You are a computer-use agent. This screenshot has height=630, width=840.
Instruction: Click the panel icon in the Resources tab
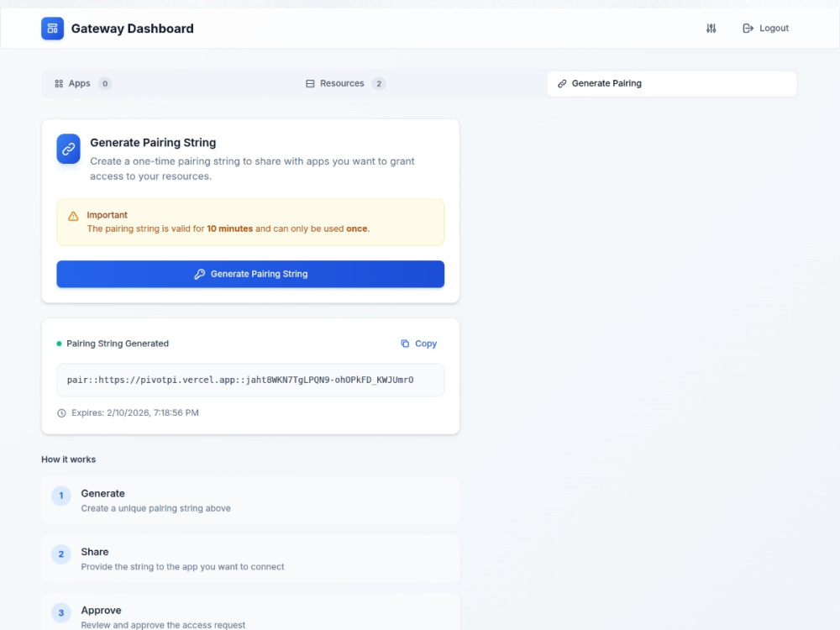tap(310, 83)
